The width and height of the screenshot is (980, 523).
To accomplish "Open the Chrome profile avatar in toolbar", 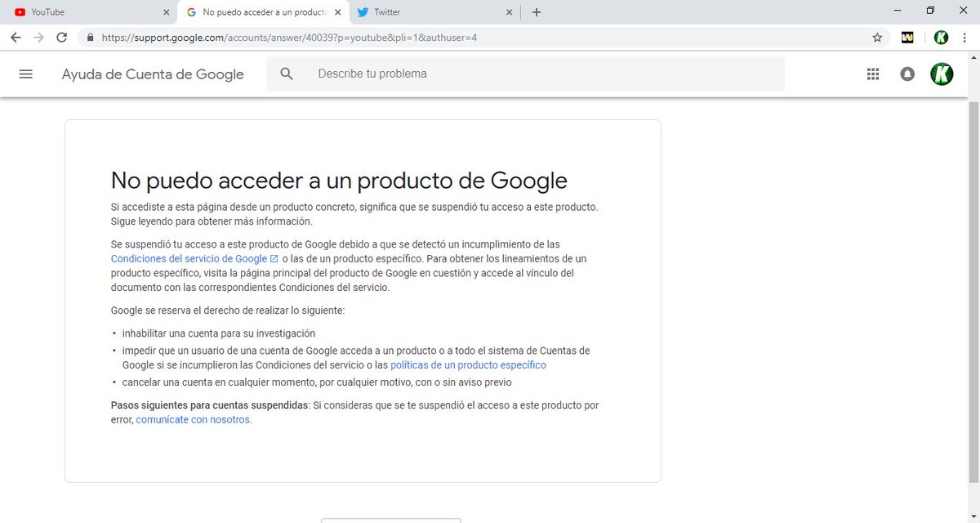I will 942,38.
